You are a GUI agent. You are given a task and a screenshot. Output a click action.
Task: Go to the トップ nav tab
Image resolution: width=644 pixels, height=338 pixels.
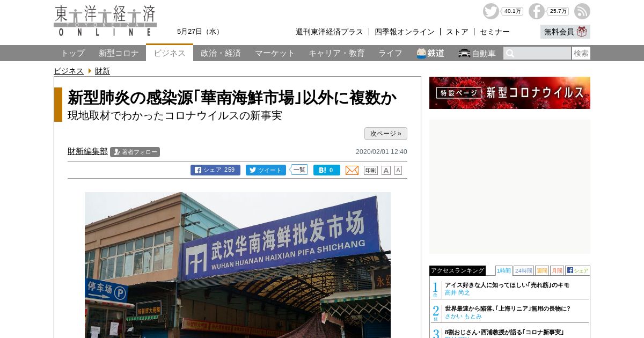click(x=72, y=53)
